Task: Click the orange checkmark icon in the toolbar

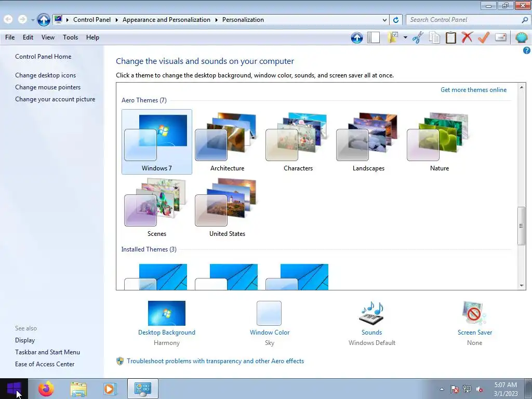Action: (484, 37)
